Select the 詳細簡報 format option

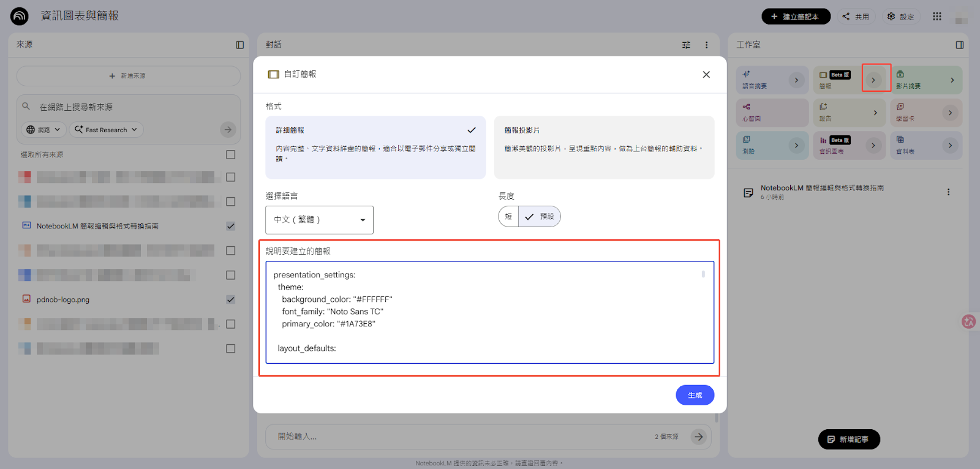(x=375, y=148)
